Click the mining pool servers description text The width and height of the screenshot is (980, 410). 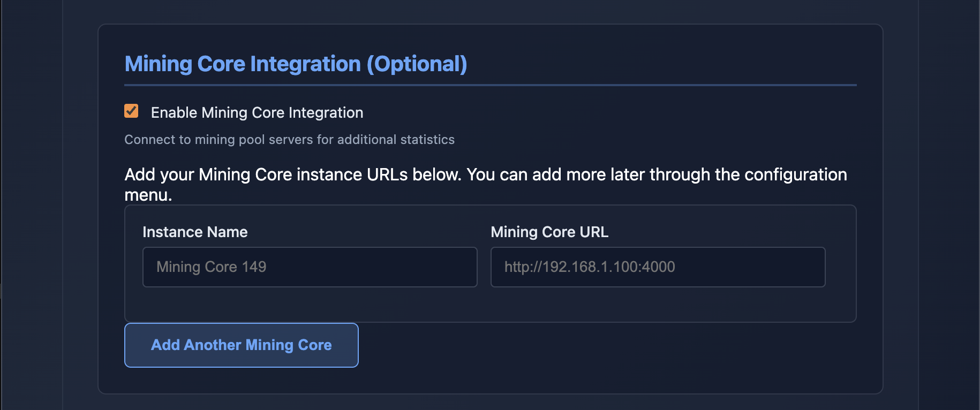[x=289, y=139]
